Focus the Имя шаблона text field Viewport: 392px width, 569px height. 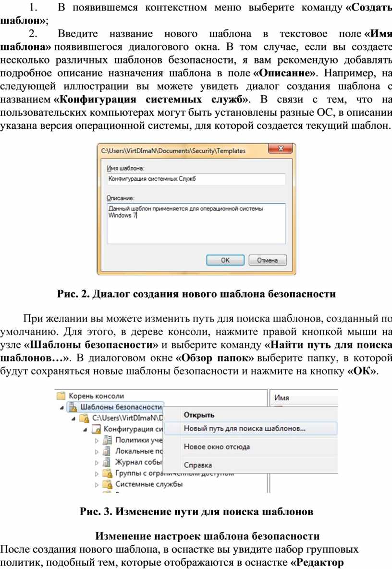click(x=196, y=179)
